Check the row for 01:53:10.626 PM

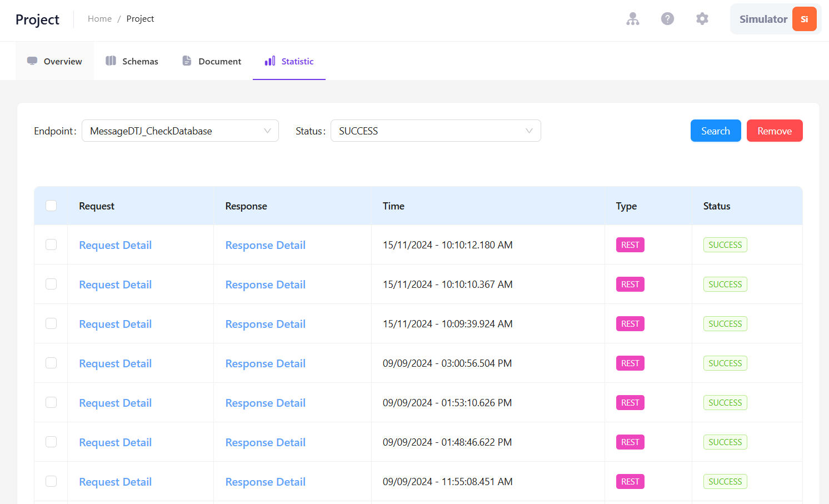pos(51,402)
